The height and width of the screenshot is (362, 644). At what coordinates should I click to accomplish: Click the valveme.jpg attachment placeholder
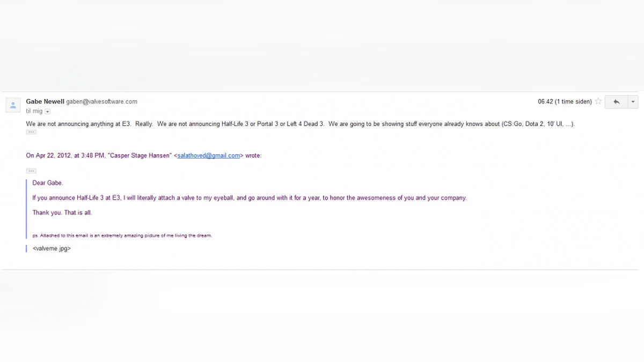pos(52,249)
